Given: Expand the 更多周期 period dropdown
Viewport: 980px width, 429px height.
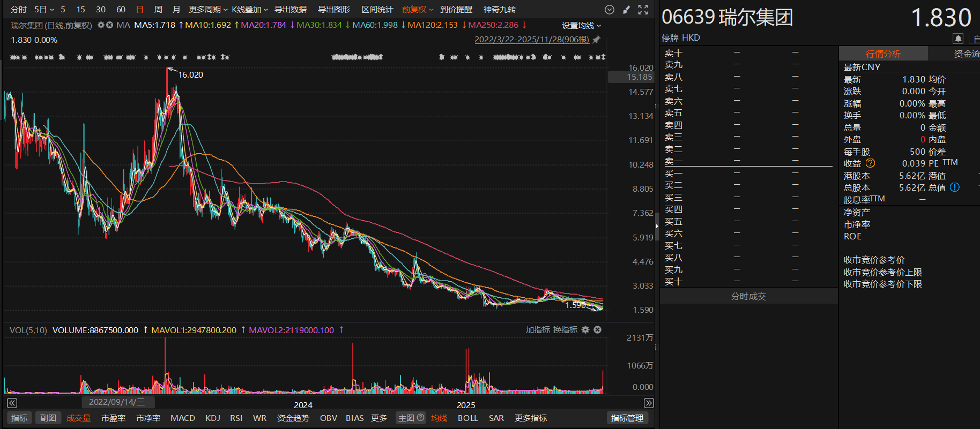Looking at the screenshot, I should 207,10.
